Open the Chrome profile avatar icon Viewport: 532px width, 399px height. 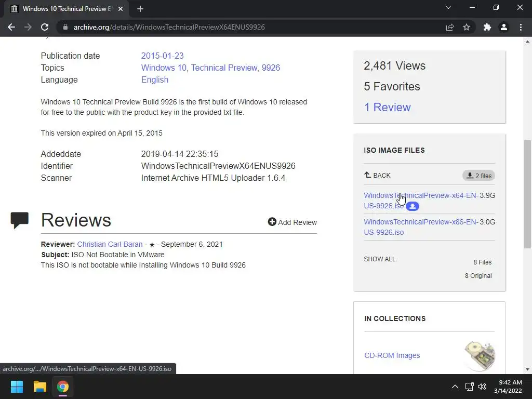(504, 27)
